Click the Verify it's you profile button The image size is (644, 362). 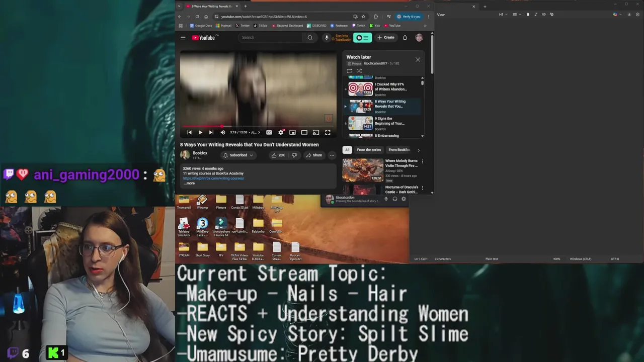pyautogui.click(x=409, y=17)
